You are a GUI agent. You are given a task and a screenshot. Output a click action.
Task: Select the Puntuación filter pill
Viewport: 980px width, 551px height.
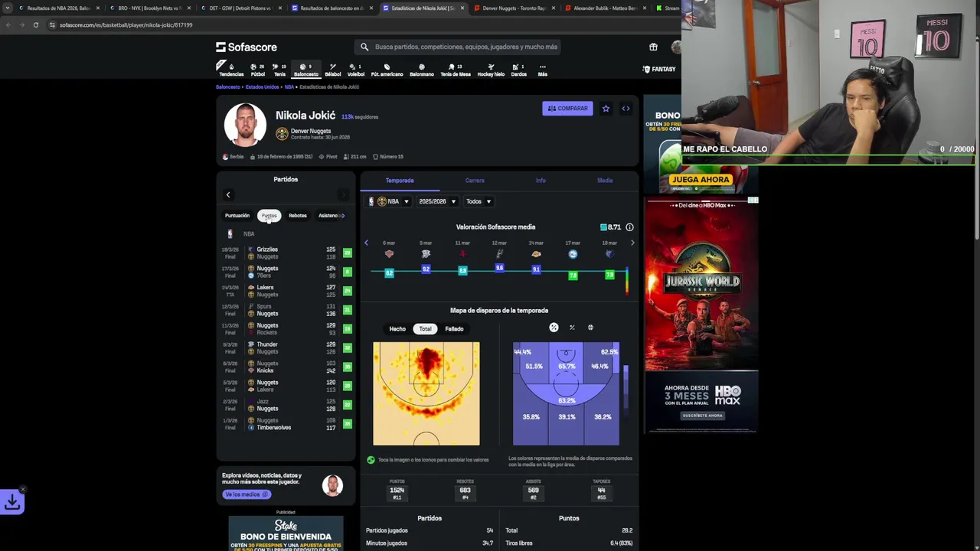pos(237,216)
